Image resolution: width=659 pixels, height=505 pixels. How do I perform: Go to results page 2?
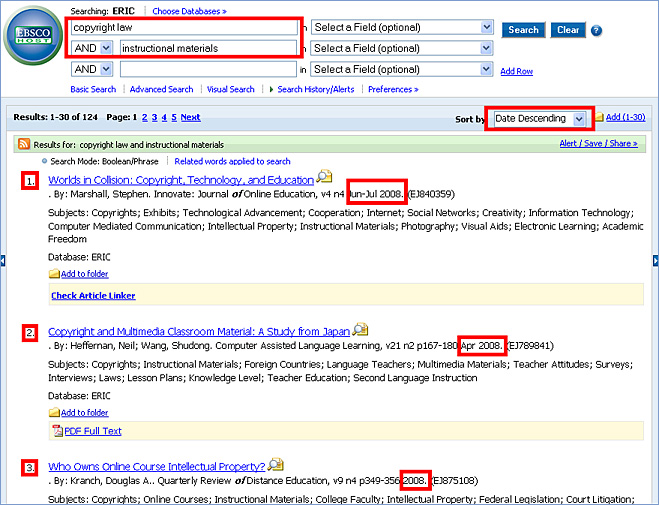[145, 117]
